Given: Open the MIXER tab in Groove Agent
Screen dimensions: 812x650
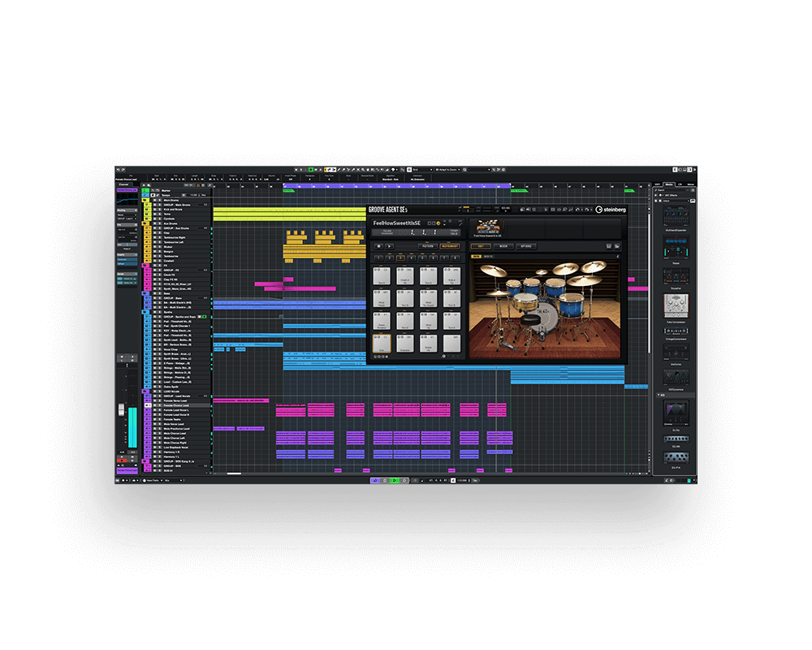Looking at the screenshot, I should (503, 246).
